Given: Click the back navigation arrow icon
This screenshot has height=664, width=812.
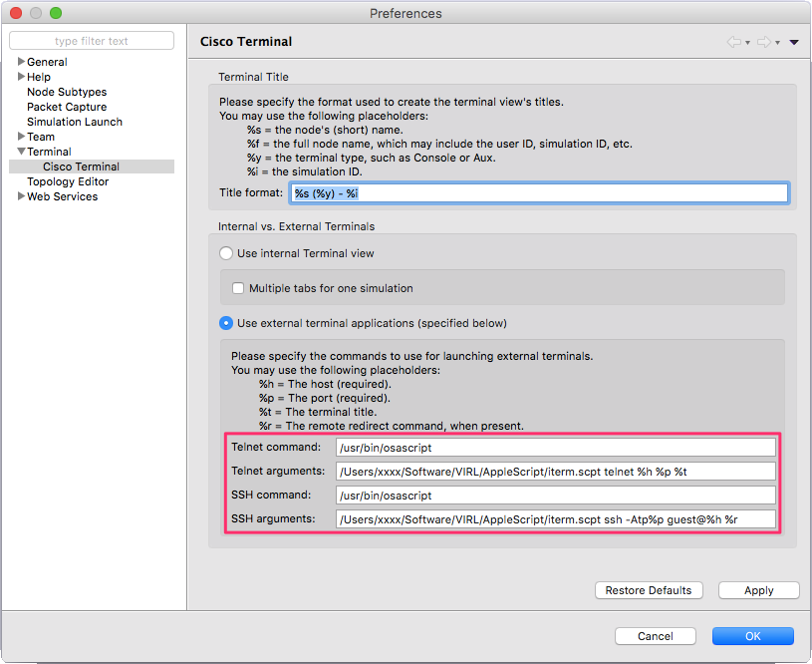Looking at the screenshot, I should pos(733,42).
